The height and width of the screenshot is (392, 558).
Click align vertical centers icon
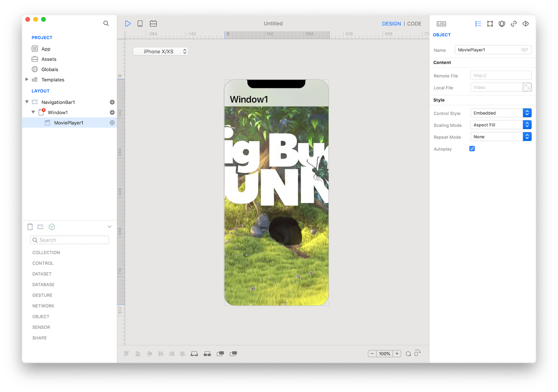coord(150,354)
